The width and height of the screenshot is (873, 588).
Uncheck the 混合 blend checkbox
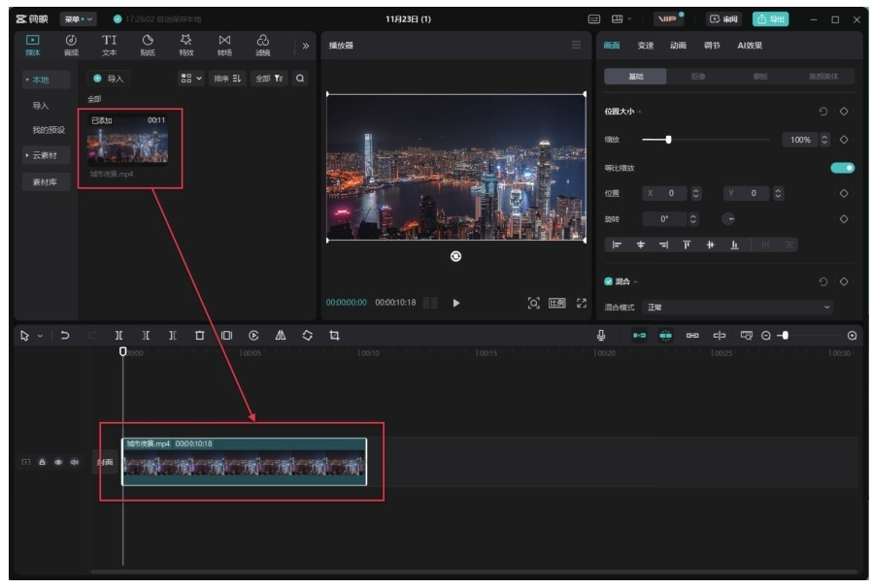click(x=609, y=281)
